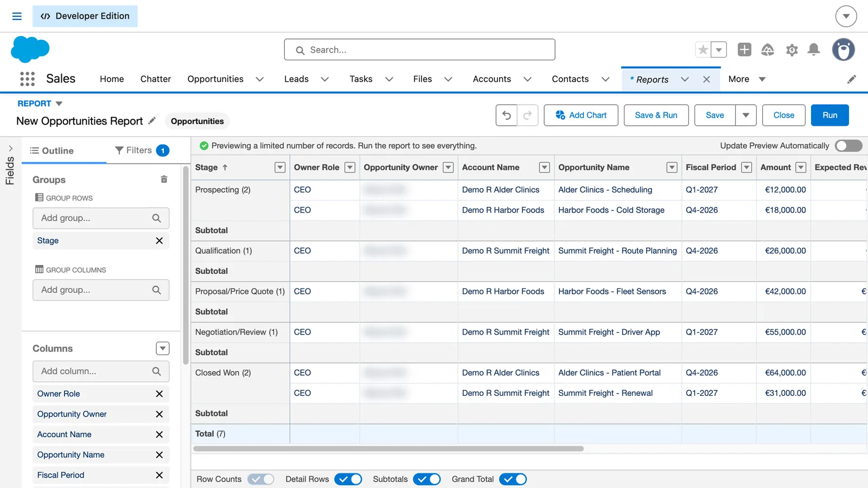The image size is (868, 488).
Task: Open the notifications bell
Action: click(x=814, y=50)
